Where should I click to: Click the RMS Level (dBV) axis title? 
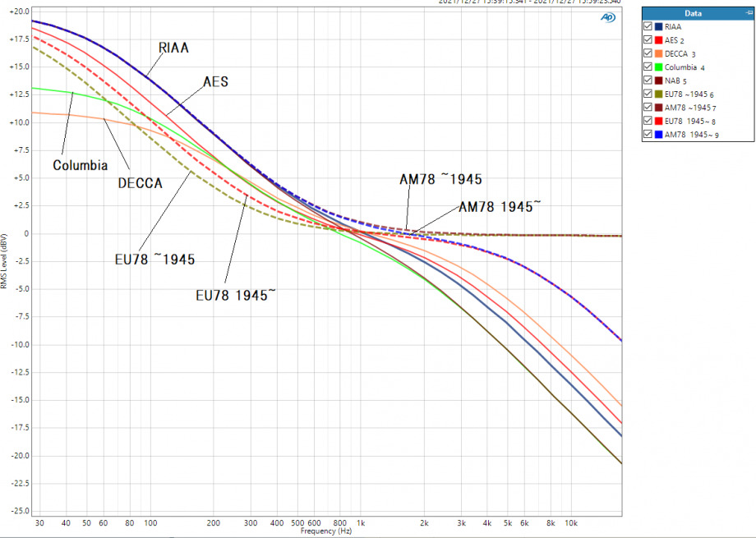pyautogui.click(x=4, y=261)
